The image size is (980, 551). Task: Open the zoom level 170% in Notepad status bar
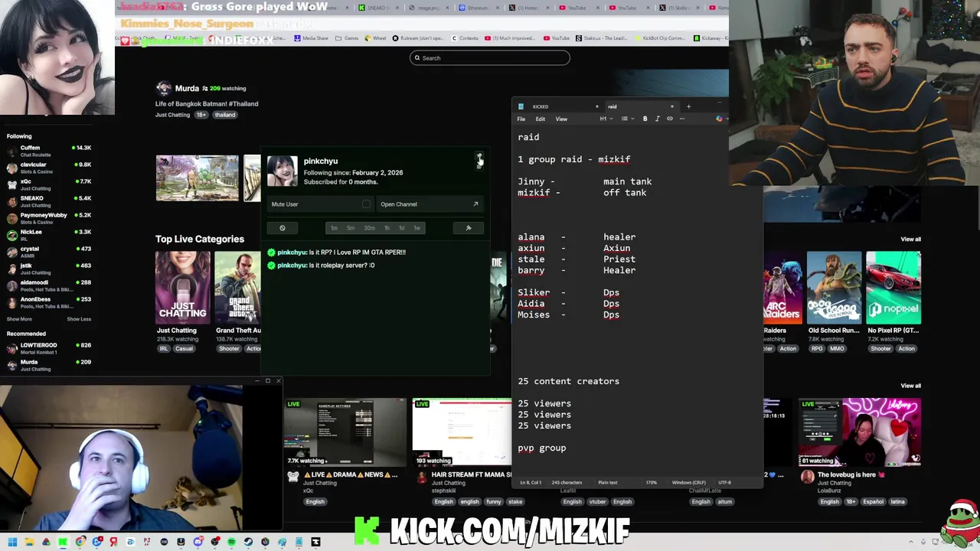tap(650, 483)
